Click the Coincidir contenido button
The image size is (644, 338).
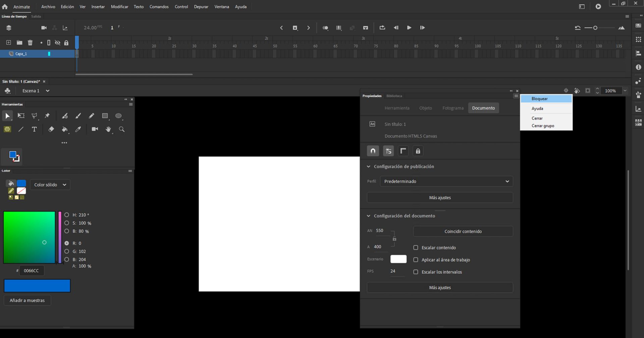(x=463, y=232)
